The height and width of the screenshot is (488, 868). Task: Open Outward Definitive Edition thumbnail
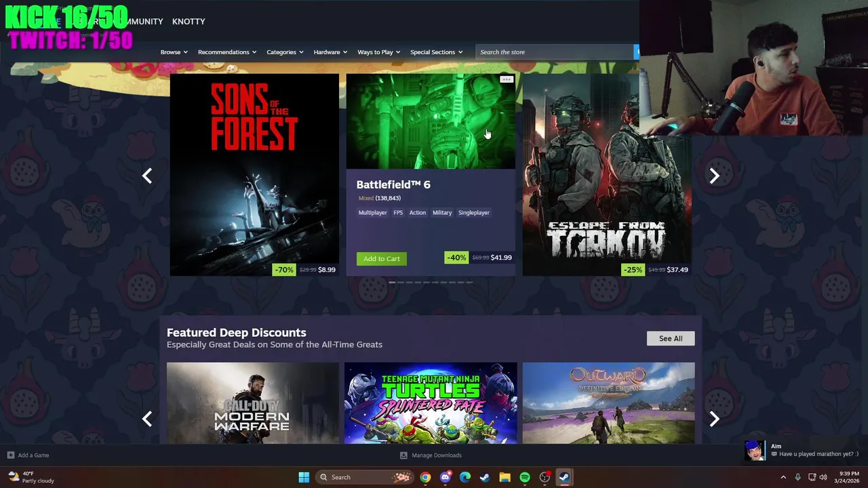click(608, 403)
